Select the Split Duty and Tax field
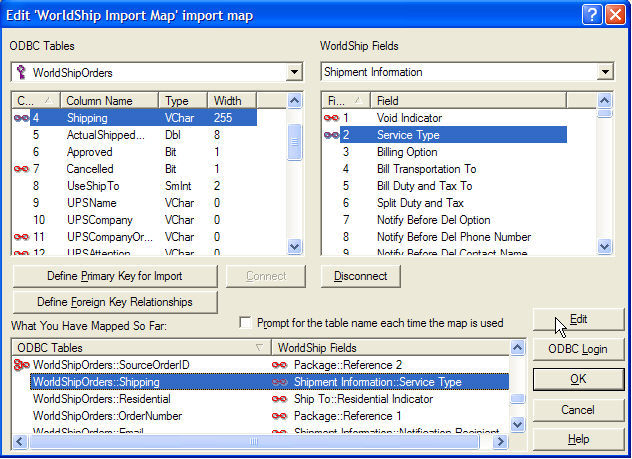 point(445,203)
